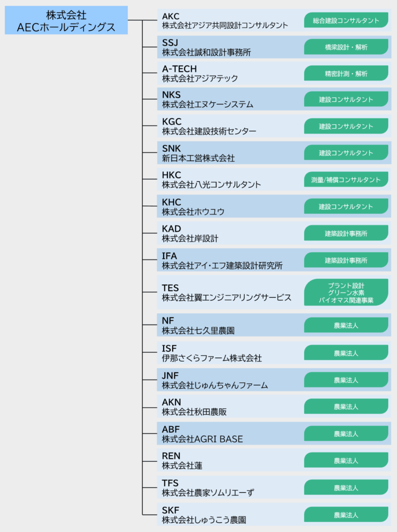Select the AKC 株式会社アジア共同設計コンサルタント entry
The width and height of the screenshot is (397, 532).
[224, 21]
